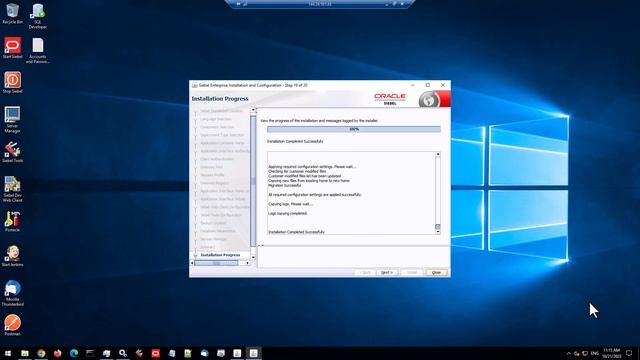Select the active Siebel installer taskbar icon
Viewport: 640px width, 360px height.
[253, 353]
